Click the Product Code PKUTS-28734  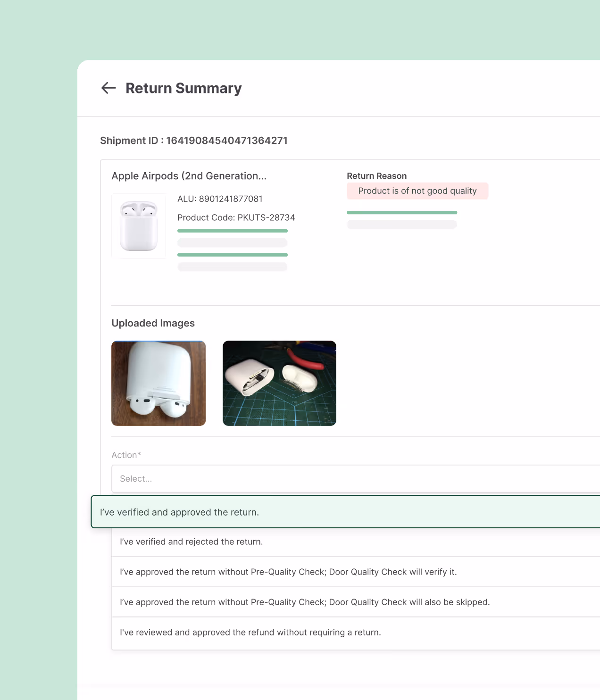click(x=236, y=217)
